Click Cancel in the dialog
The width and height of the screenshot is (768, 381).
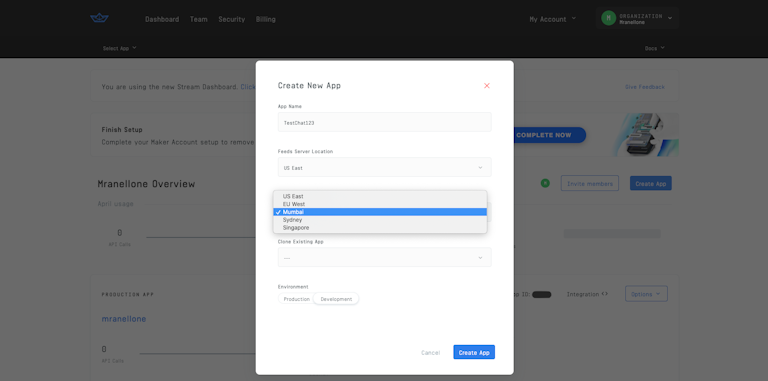431,353
